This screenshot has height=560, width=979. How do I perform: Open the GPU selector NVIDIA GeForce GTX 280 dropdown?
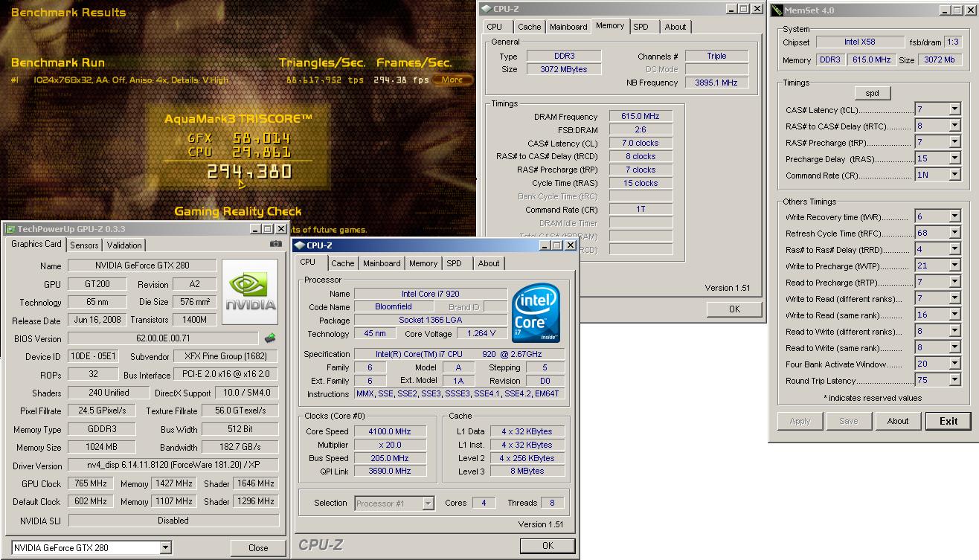[165, 548]
